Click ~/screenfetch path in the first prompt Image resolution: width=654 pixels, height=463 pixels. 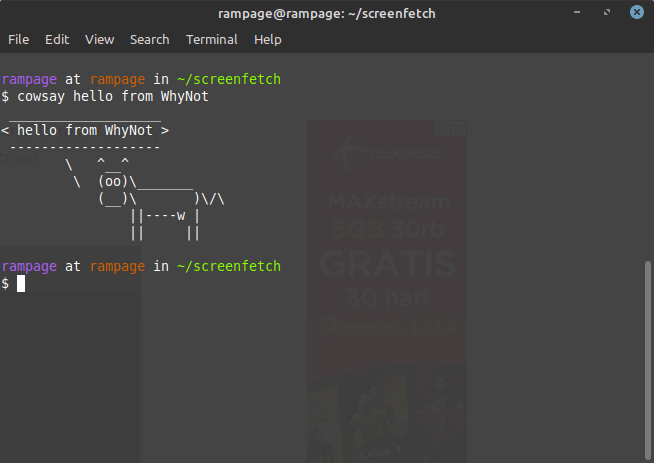tap(229, 79)
